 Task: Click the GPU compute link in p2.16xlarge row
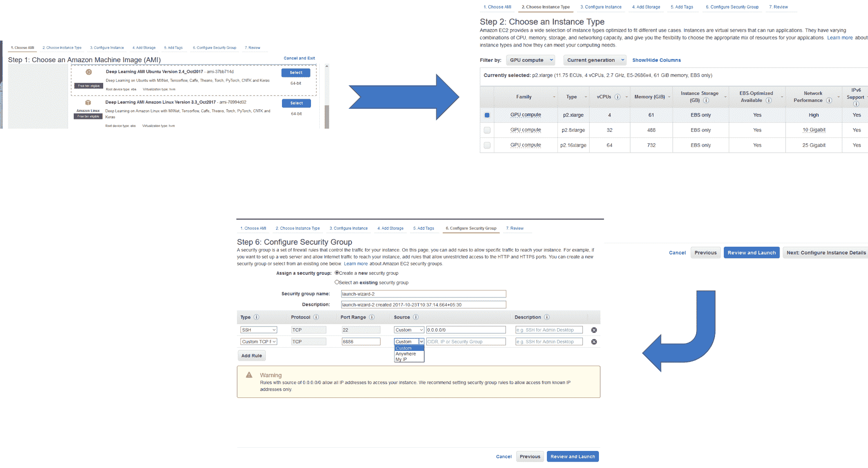click(526, 145)
